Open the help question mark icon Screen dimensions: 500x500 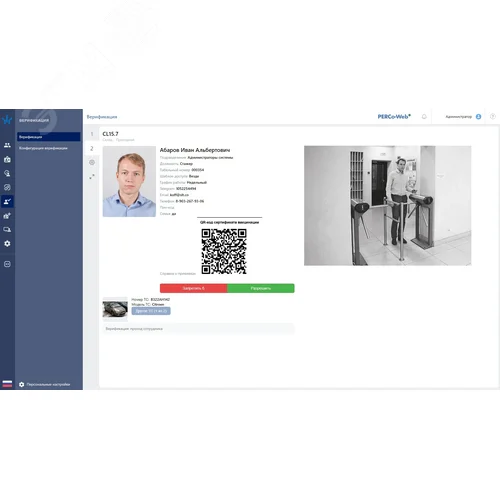pos(493,117)
